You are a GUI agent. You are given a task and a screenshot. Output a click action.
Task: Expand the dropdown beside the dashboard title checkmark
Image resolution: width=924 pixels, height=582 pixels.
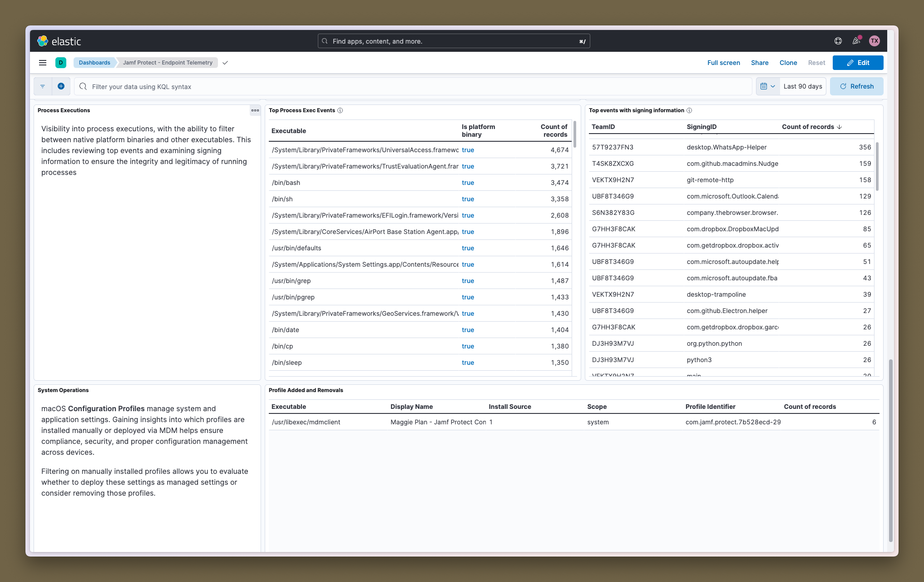pyautogui.click(x=225, y=63)
